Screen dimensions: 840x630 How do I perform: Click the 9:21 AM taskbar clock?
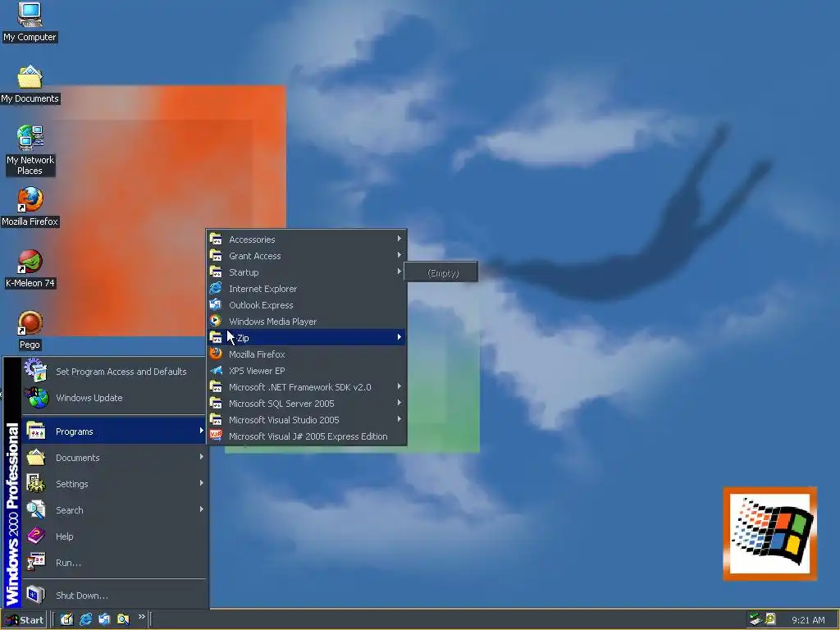tap(808, 620)
